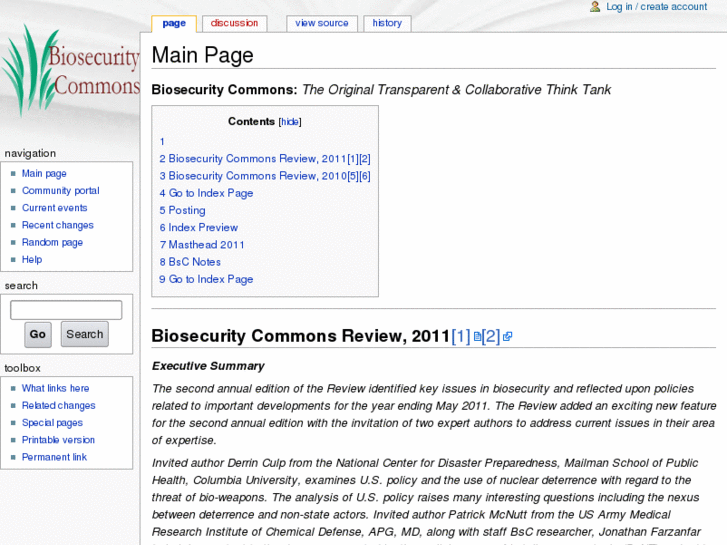Click the Biosecurity Commons logo
The width and height of the screenshot is (727, 545).
(x=70, y=70)
